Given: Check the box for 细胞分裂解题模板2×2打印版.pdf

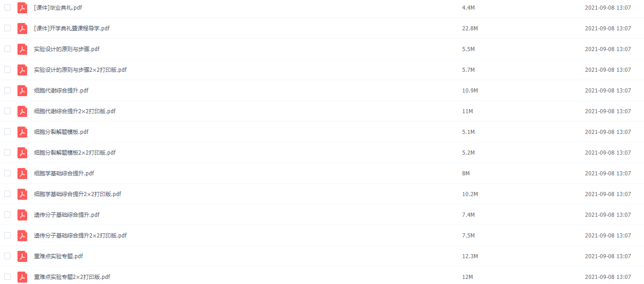Looking at the screenshot, I should pos(7,152).
